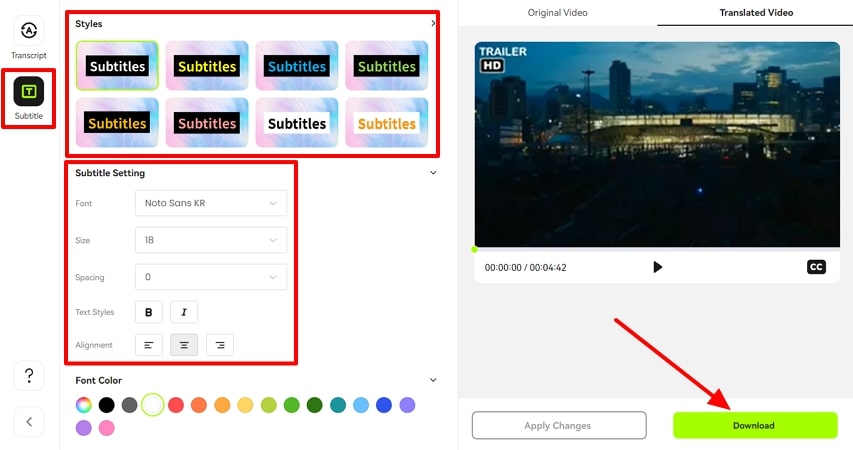
Task: Switch to Translated Video tab
Action: coord(756,13)
